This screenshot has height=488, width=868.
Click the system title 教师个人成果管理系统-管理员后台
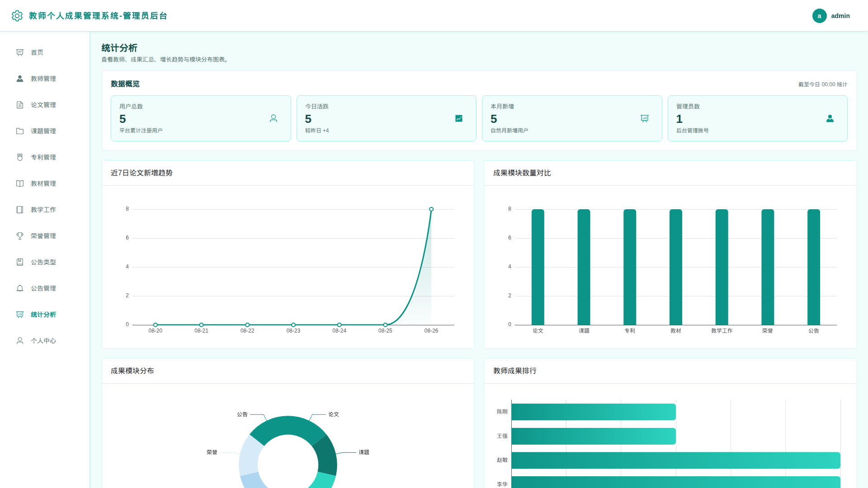(98, 16)
